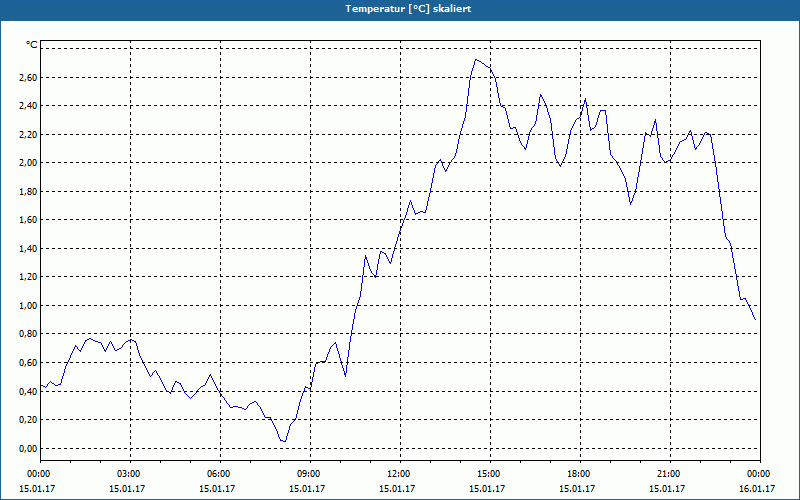The height and width of the screenshot is (500, 800).
Task: Click the 2,00 y-axis label
Action: tap(29, 163)
